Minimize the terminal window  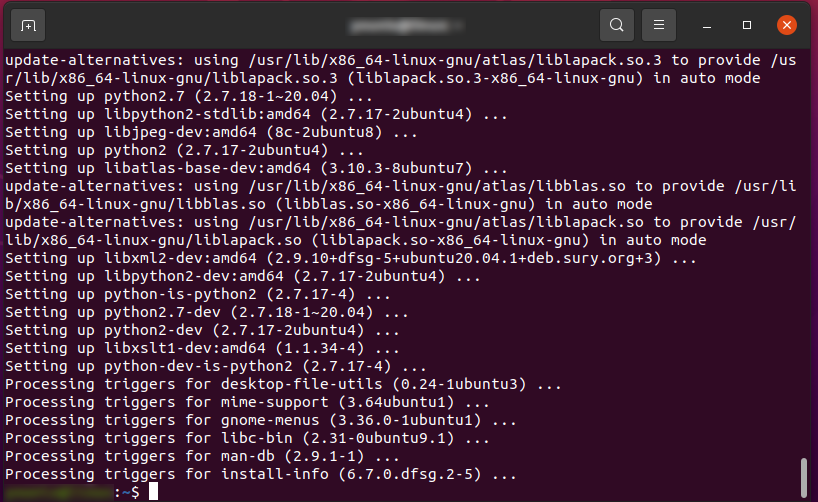(707, 26)
